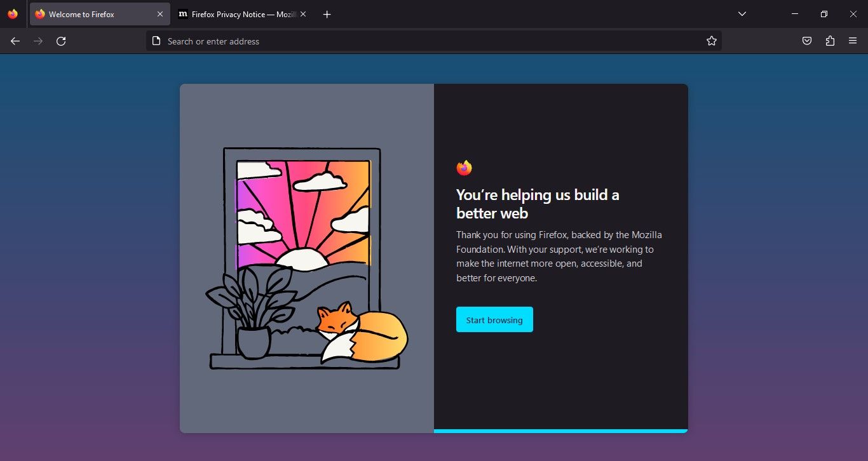The image size is (868, 461).
Task: Switch to the Firefox Privacy Notice tab
Action: pyautogui.click(x=235, y=14)
